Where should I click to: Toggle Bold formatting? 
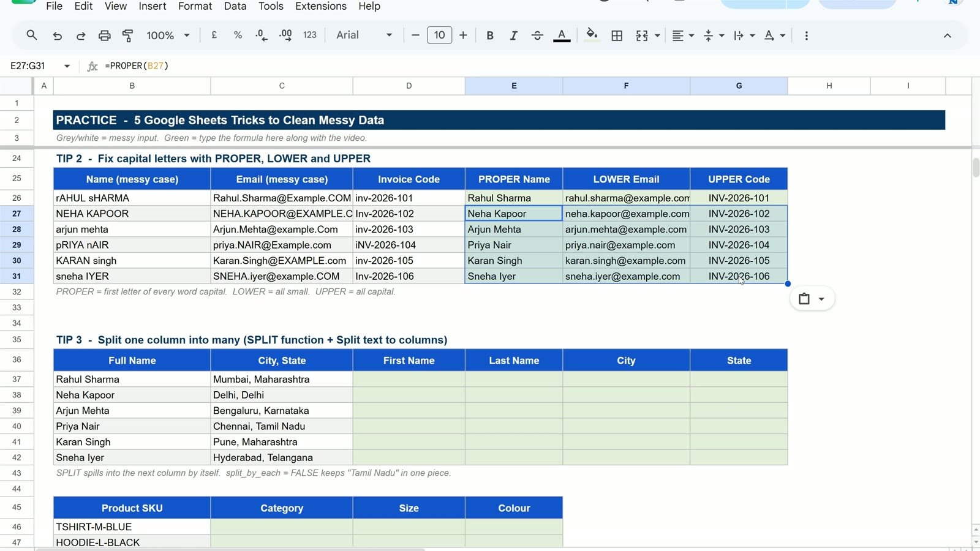click(x=490, y=36)
